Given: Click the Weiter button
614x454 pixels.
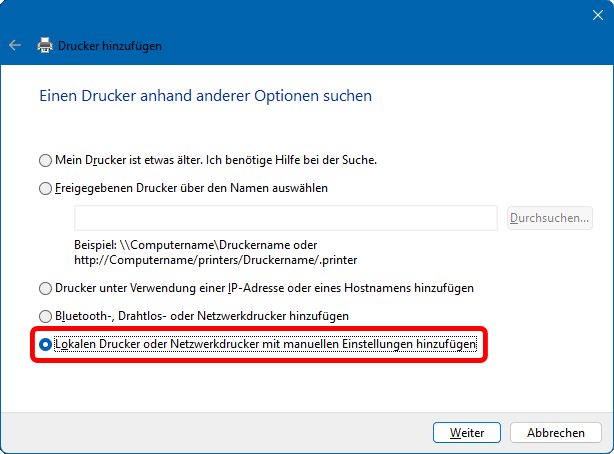Looking at the screenshot, I should coord(467,433).
